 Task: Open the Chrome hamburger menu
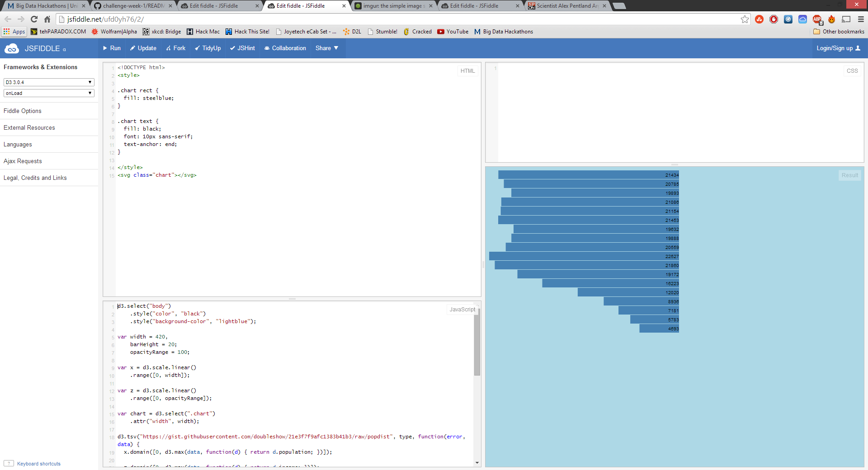[861, 19]
